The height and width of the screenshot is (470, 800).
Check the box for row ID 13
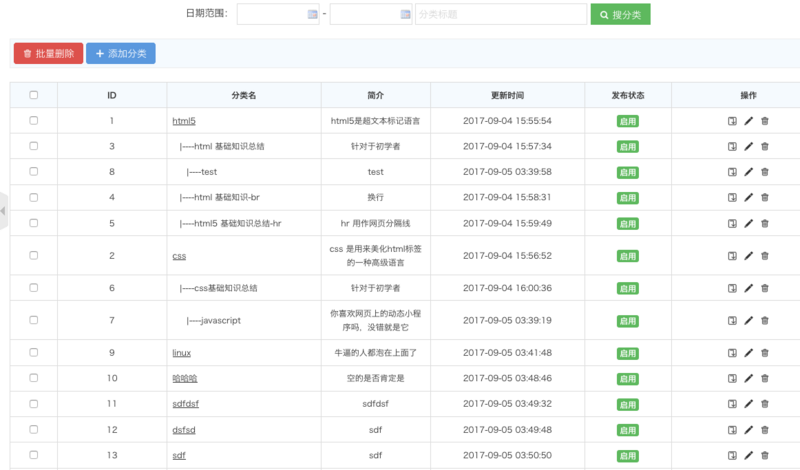pos(34,455)
